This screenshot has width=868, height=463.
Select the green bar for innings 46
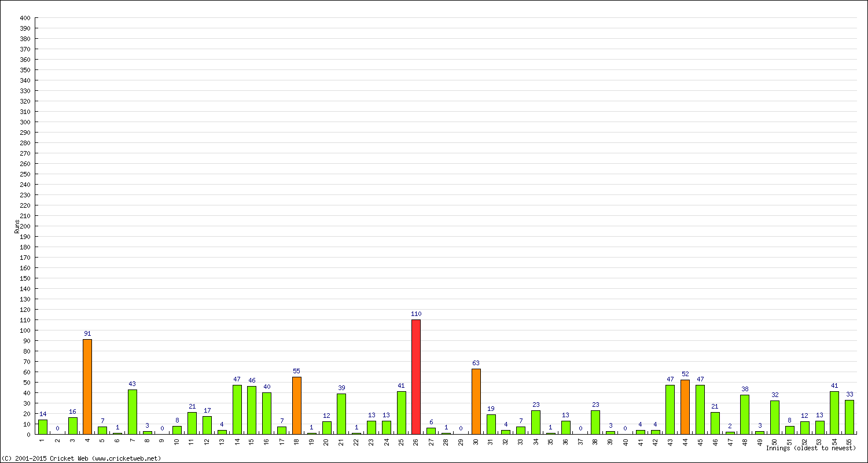715,423
